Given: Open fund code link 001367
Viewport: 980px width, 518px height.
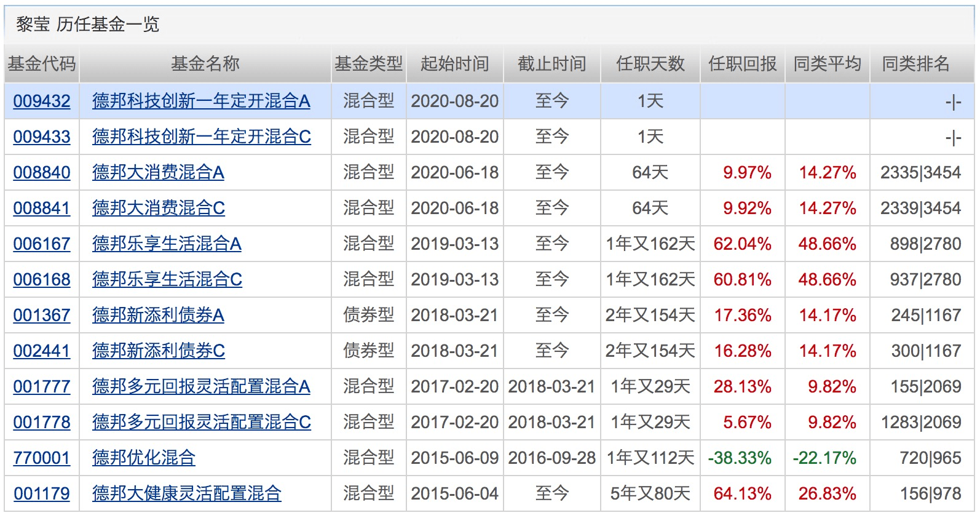Looking at the screenshot, I should [42, 315].
